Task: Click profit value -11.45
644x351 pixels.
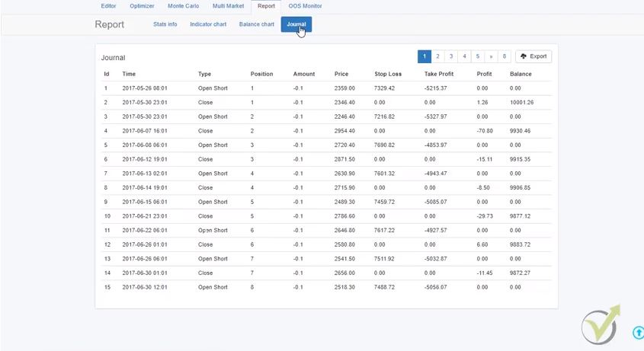Action: (x=485, y=273)
